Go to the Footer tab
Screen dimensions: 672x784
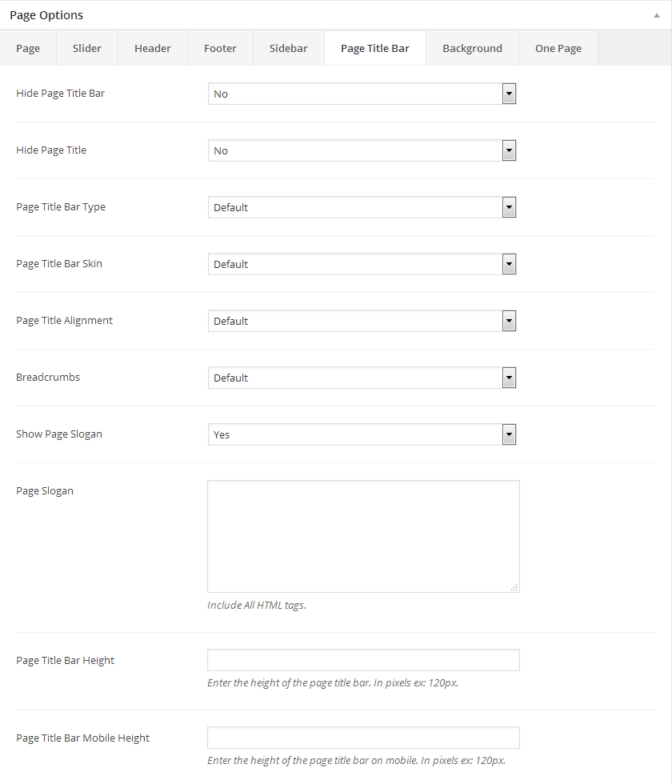220,48
